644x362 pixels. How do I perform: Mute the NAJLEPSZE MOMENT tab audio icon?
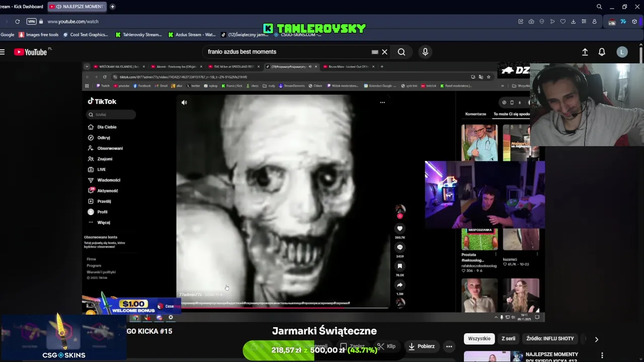59,7
